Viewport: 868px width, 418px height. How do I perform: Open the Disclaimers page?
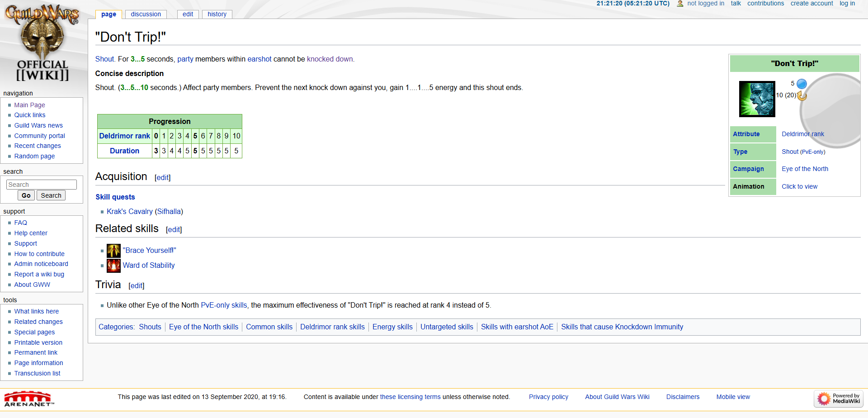[683, 397]
